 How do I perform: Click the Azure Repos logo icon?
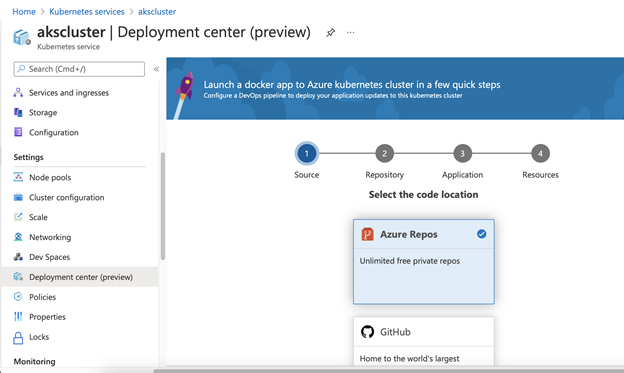pos(367,234)
